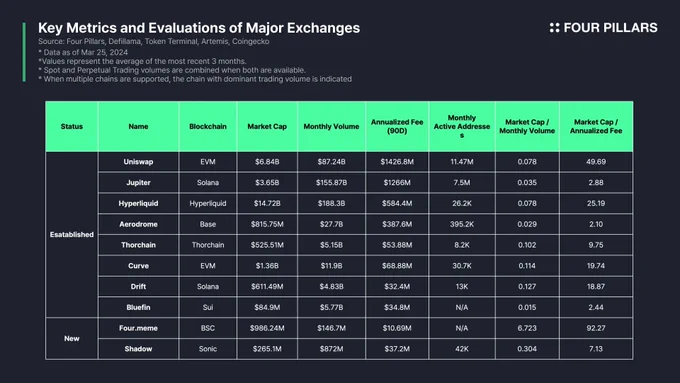Click the Four Pillars logo icon
This screenshot has width=680, height=383.
pyautogui.click(x=554, y=28)
